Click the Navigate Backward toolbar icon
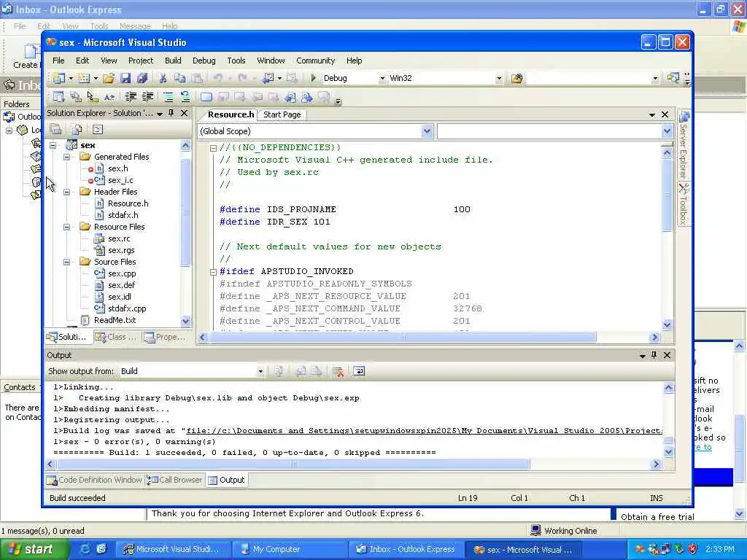 pyautogui.click(x=268, y=77)
